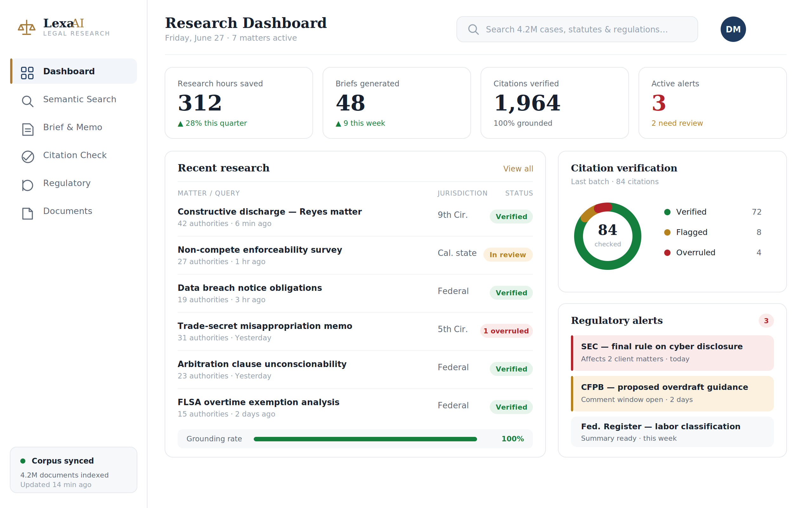The image size is (812, 508).
Task: Click the red Overruled legend dot
Action: point(667,253)
